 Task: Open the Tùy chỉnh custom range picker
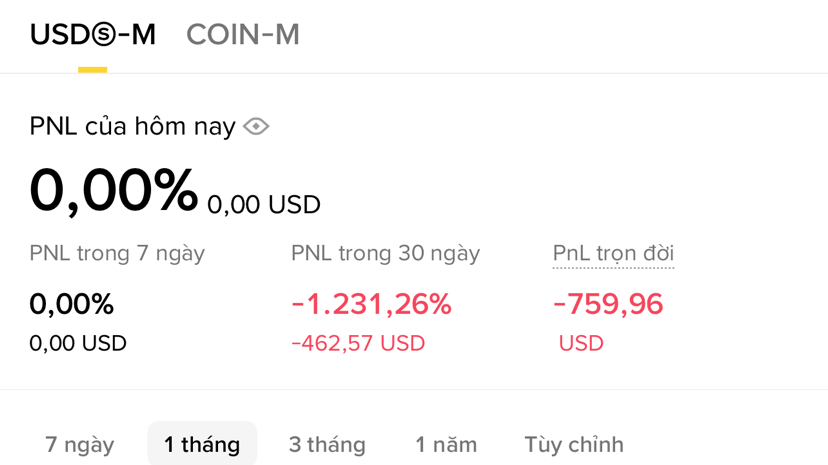point(574,444)
